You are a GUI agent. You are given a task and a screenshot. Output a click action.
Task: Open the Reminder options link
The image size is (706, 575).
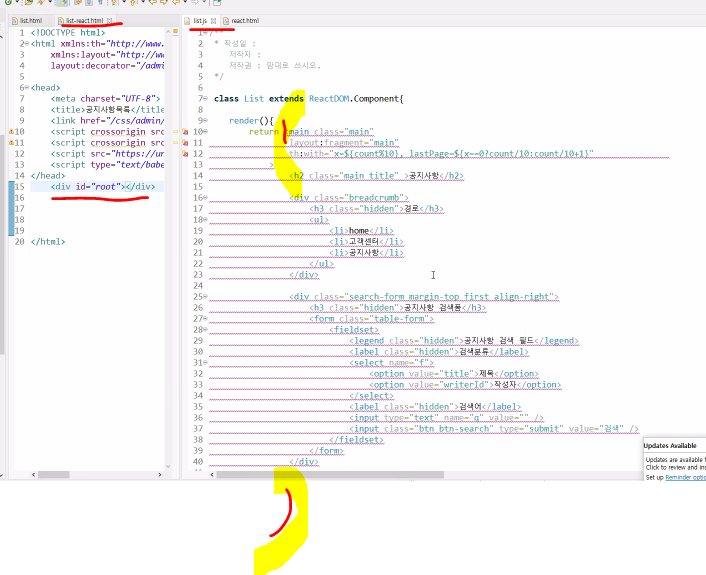(685, 477)
